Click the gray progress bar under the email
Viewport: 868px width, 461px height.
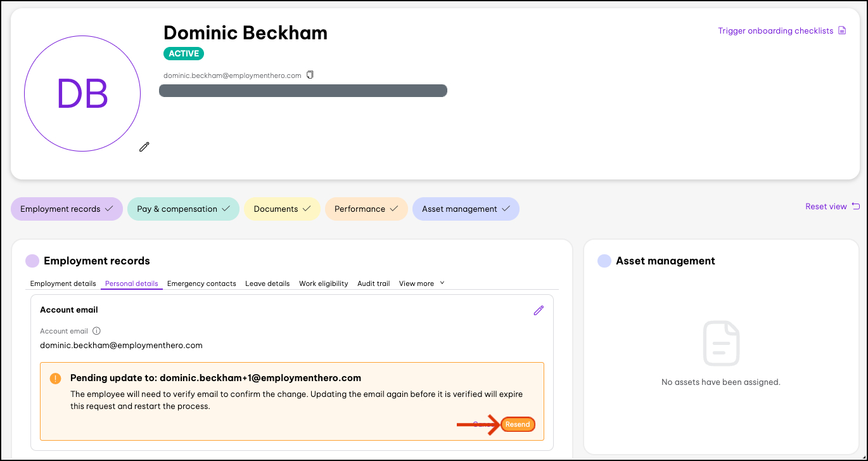tap(303, 90)
